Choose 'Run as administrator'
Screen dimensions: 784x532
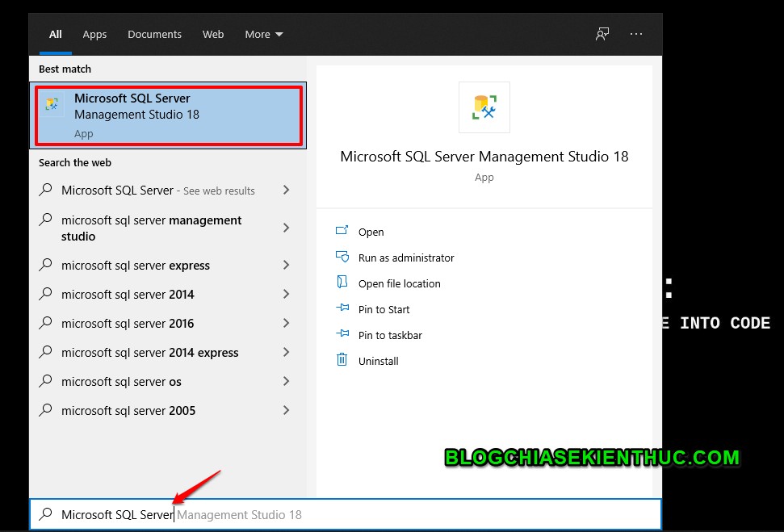click(406, 258)
